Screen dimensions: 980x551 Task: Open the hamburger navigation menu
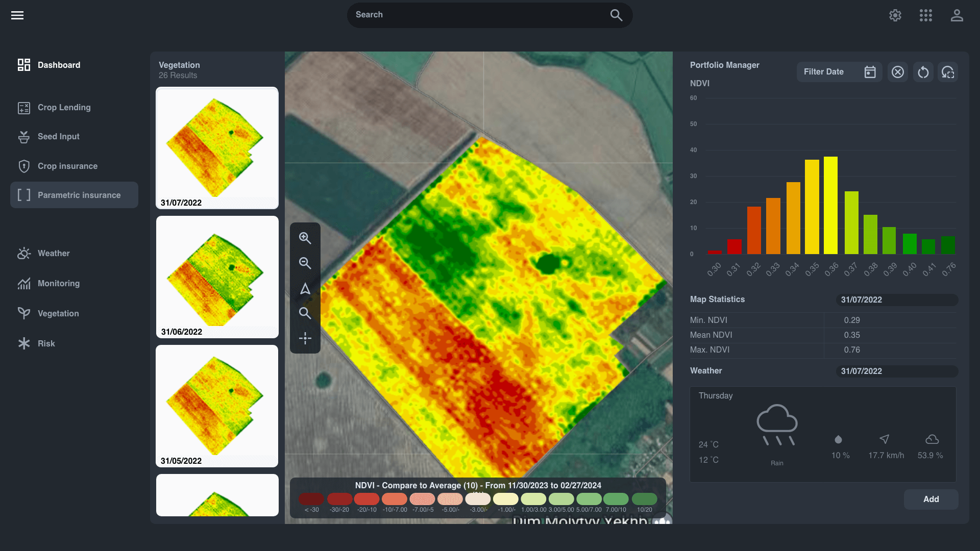(17, 15)
